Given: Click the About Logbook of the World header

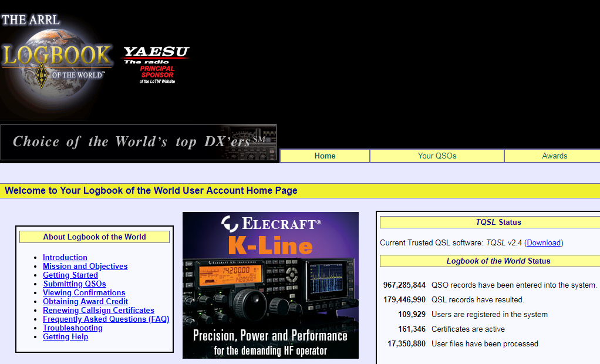Looking at the screenshot, I should tap(95, 237).
